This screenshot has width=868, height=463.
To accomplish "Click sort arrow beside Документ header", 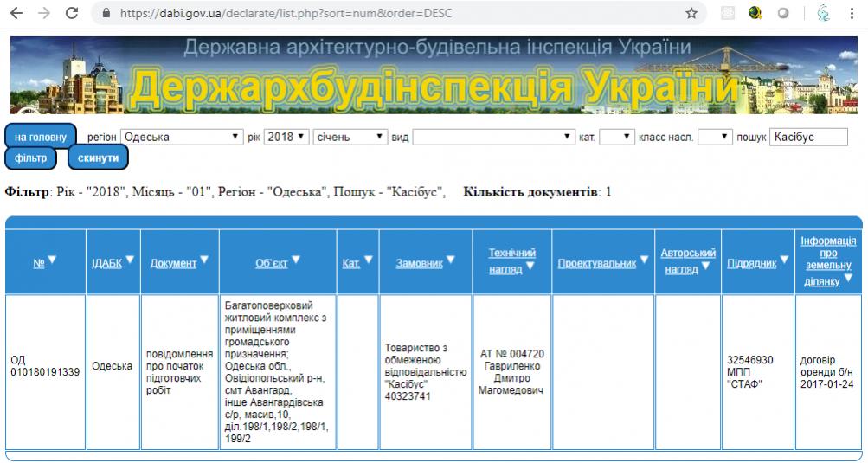I will pyautogui.click(x=205, y=260).
